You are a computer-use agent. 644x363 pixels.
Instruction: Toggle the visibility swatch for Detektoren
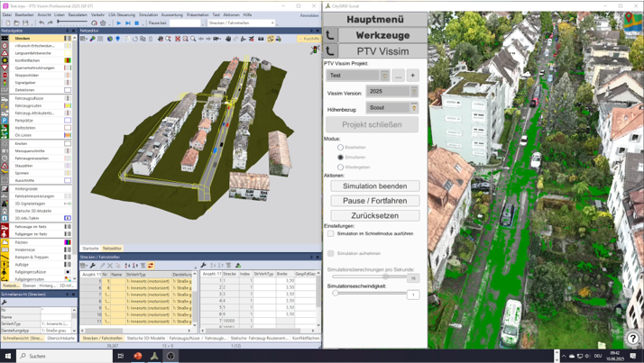coord(68,90)
